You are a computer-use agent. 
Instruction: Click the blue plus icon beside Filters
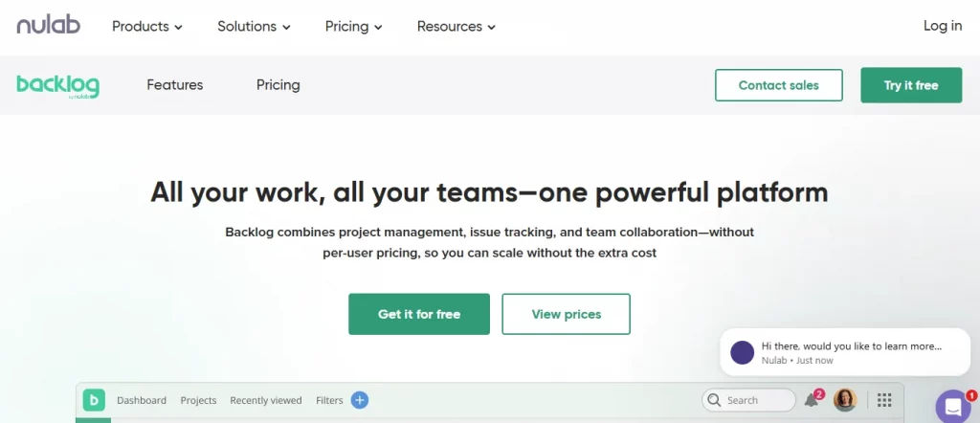click(x=360, y=400)
